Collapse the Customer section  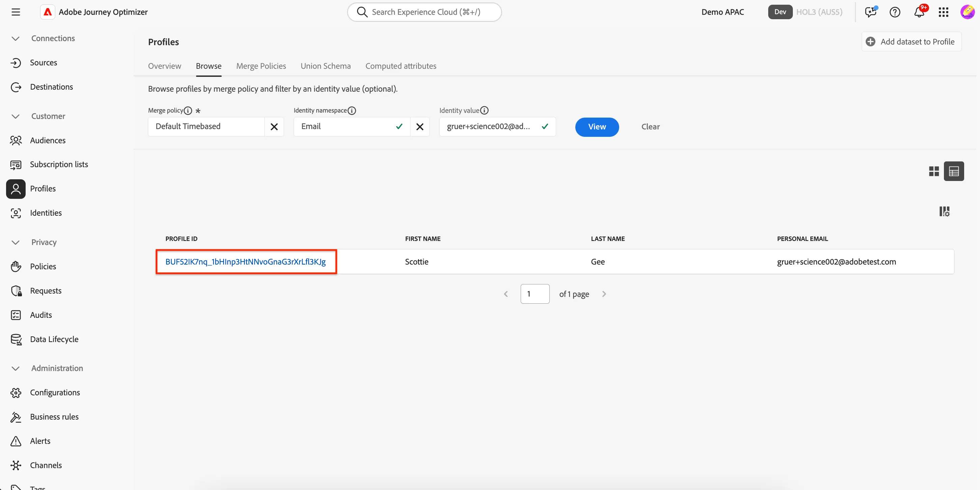[16, 116]
